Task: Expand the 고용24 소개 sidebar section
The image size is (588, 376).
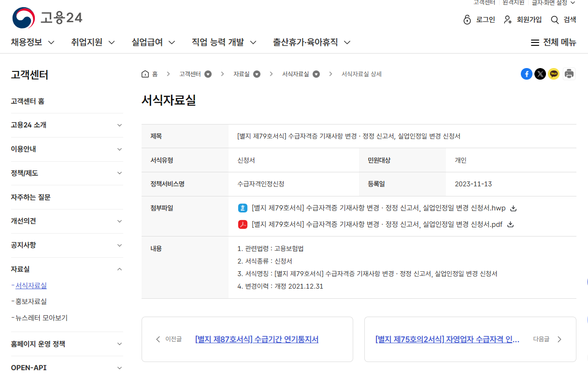Action: [x=120, y=125]
